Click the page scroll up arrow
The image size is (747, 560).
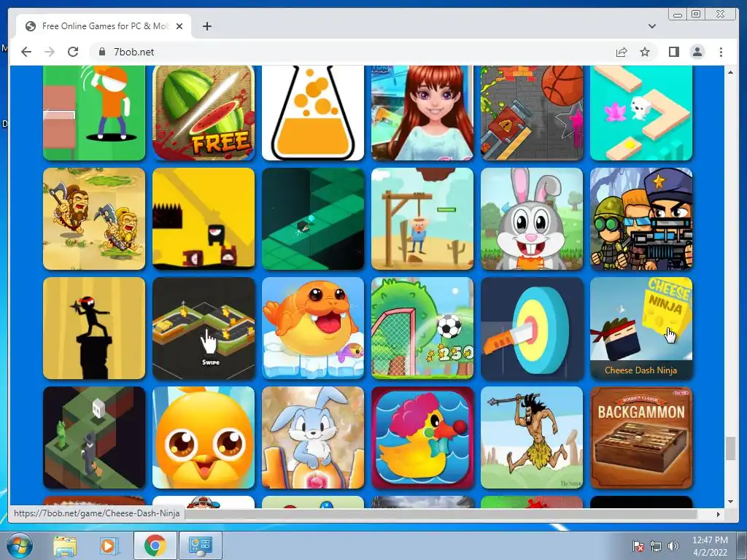(x=730, y=72)
